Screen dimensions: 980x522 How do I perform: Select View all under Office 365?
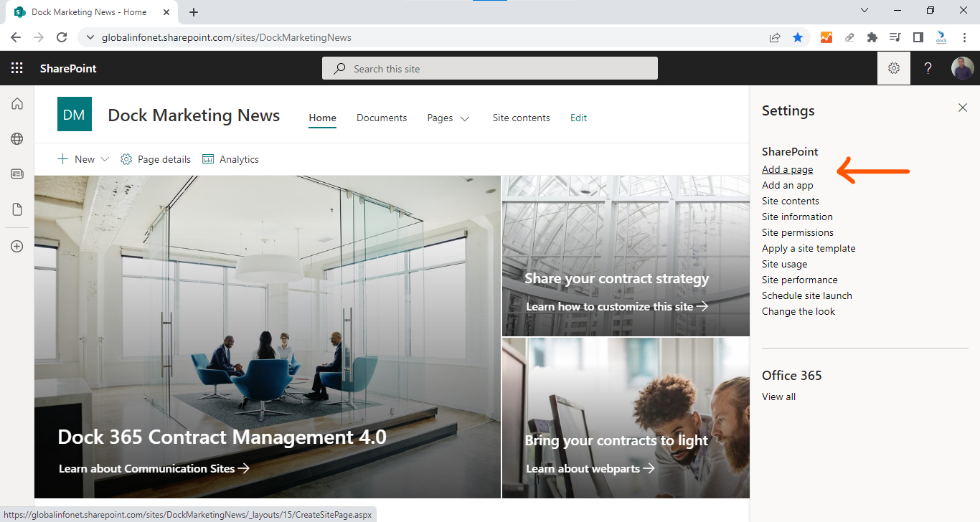(778, 396)
